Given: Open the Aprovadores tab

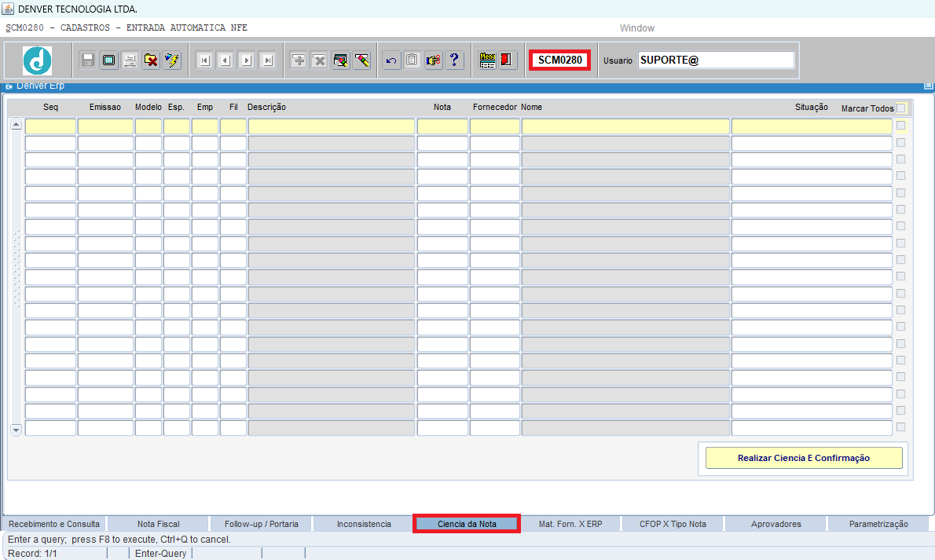Looking at the screenshot, I should coord(775,524).
